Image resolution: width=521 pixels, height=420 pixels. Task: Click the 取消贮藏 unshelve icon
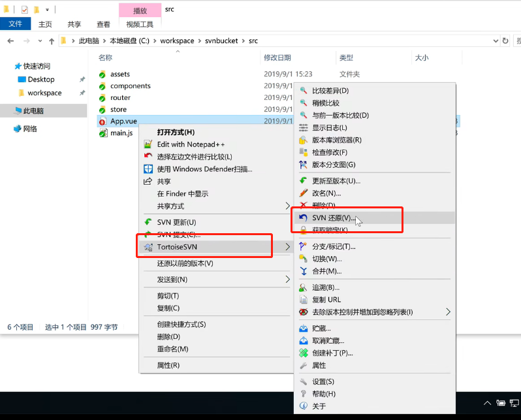coord(303,340)
